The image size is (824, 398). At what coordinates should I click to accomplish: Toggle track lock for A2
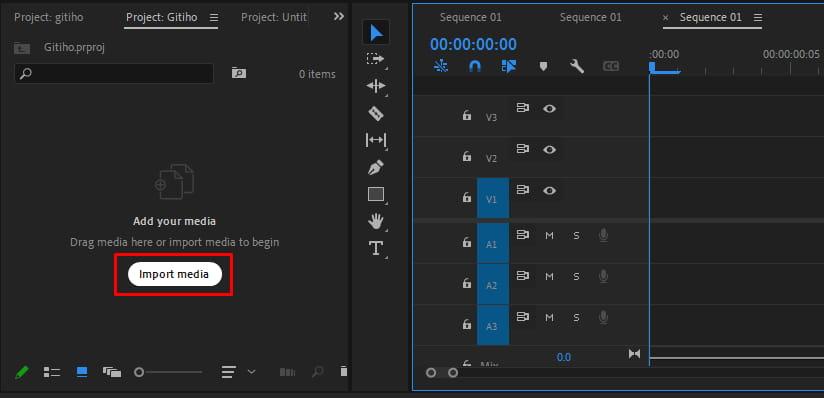coord(467,283)
